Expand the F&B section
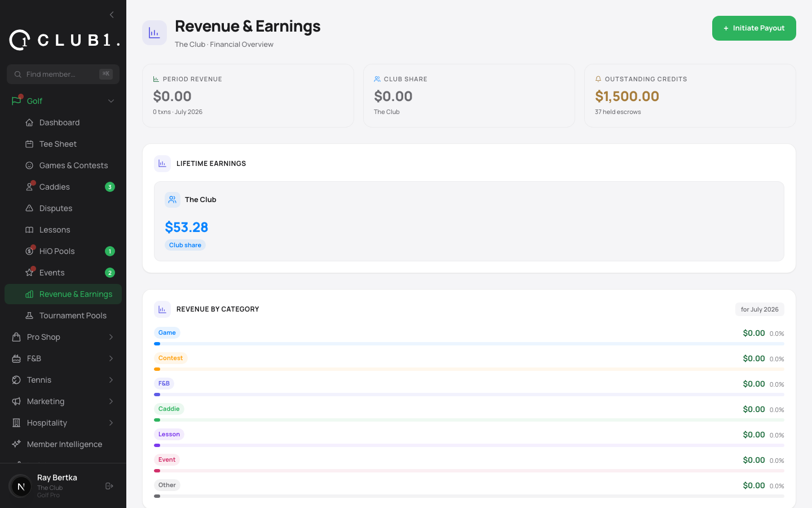The width and height of the screenshot is (812, 508). coord(111,358)
